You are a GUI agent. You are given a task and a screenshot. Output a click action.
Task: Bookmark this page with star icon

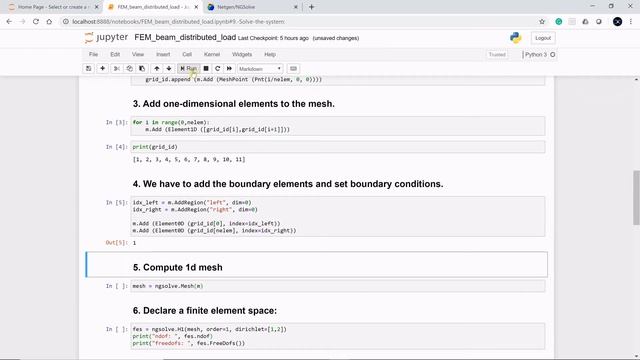pyautogui.click(x=542, y=22)
